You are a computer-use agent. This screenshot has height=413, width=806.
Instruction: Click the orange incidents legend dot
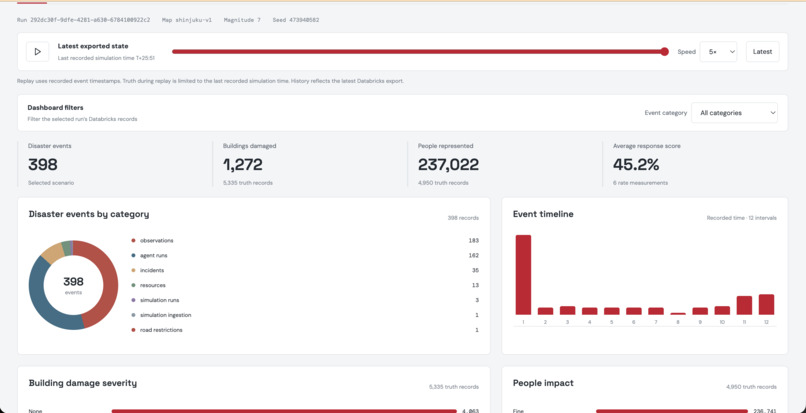click(133, 270)
